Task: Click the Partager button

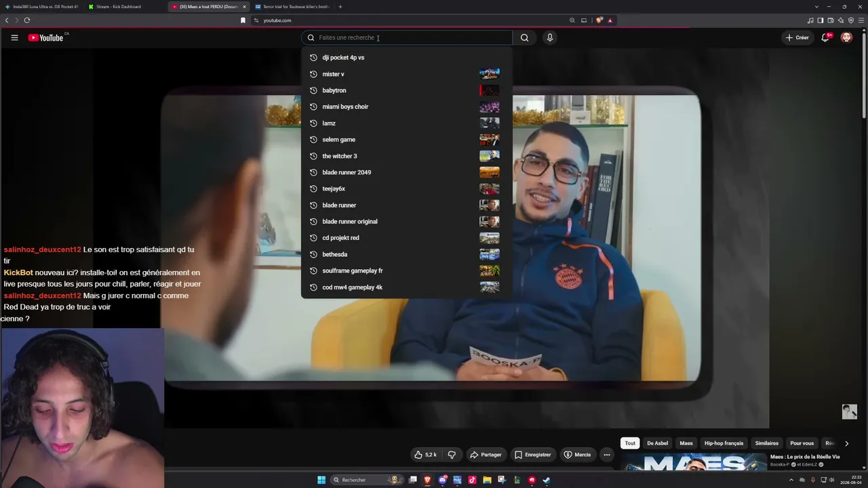Action: 486,455
